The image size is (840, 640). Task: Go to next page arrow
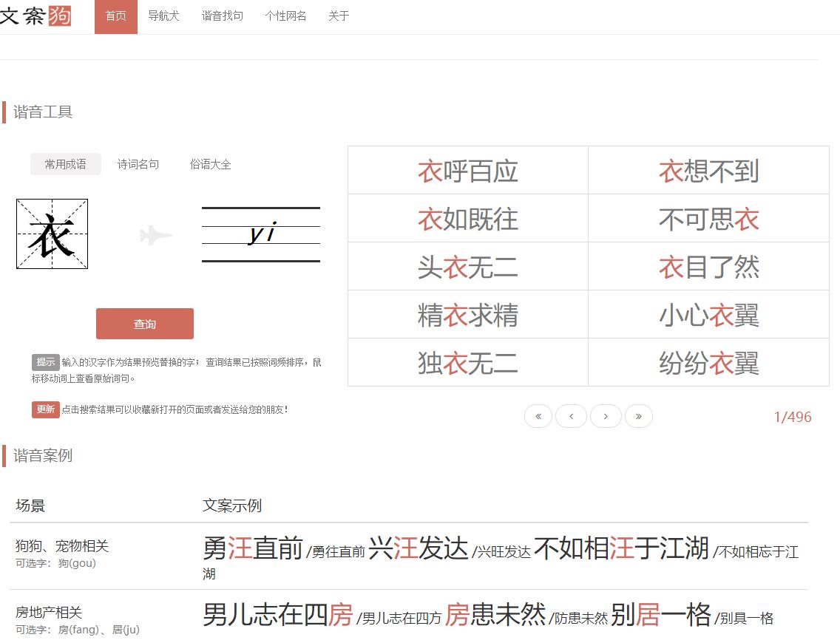[606, 416]
